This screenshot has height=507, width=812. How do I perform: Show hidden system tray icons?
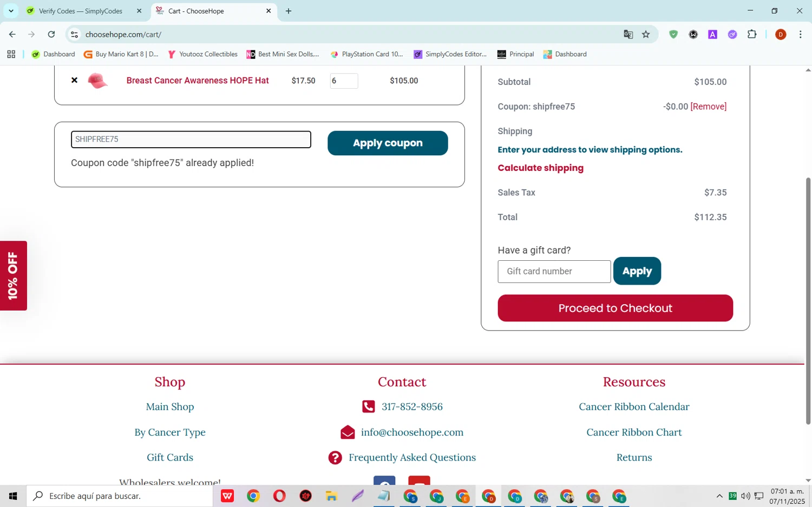719,496
